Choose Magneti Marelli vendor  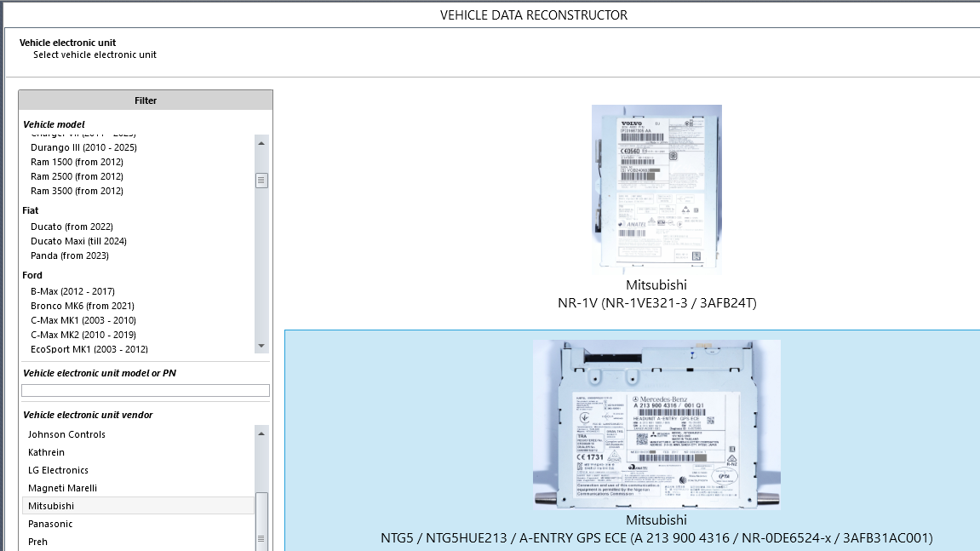point(62,488)
